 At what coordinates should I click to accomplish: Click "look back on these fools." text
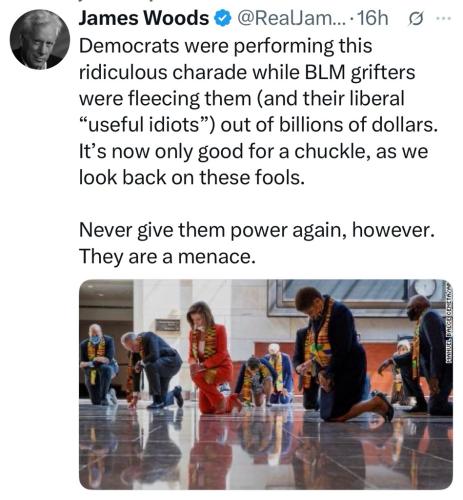click(192, 178)
